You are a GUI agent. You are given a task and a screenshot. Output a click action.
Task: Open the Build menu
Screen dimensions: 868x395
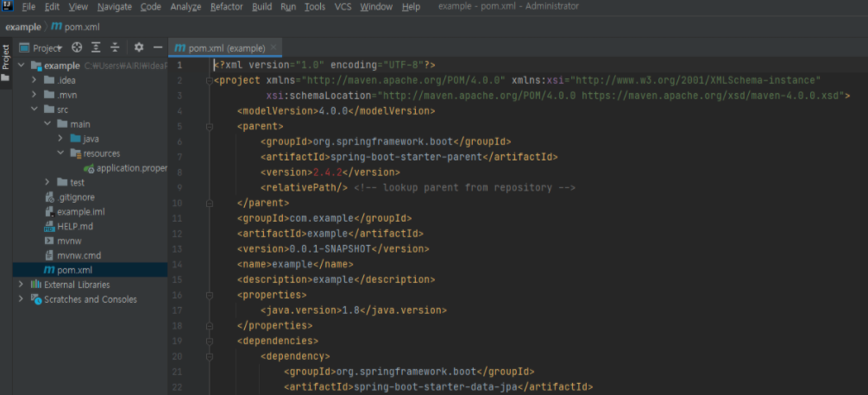click(261, 7)
